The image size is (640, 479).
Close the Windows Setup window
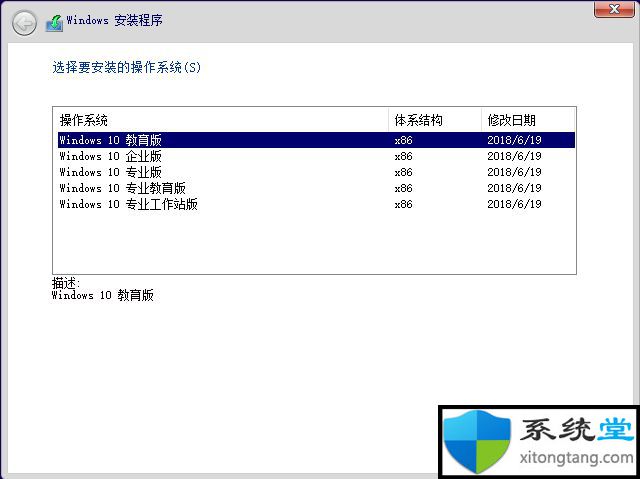point(614,9)
